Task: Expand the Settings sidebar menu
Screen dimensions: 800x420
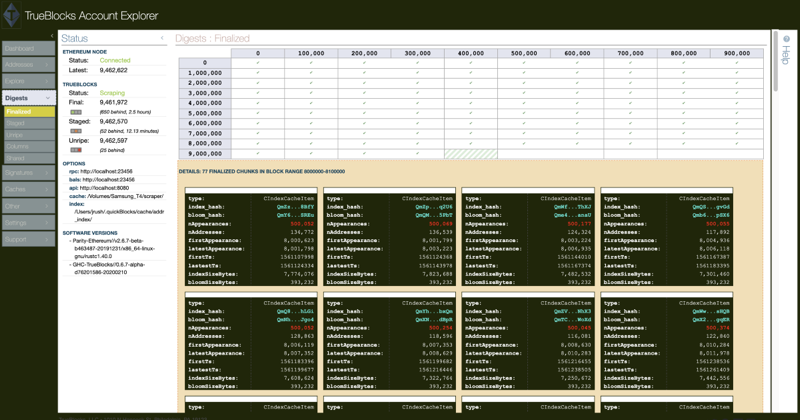Action: [x=29, y=223]
